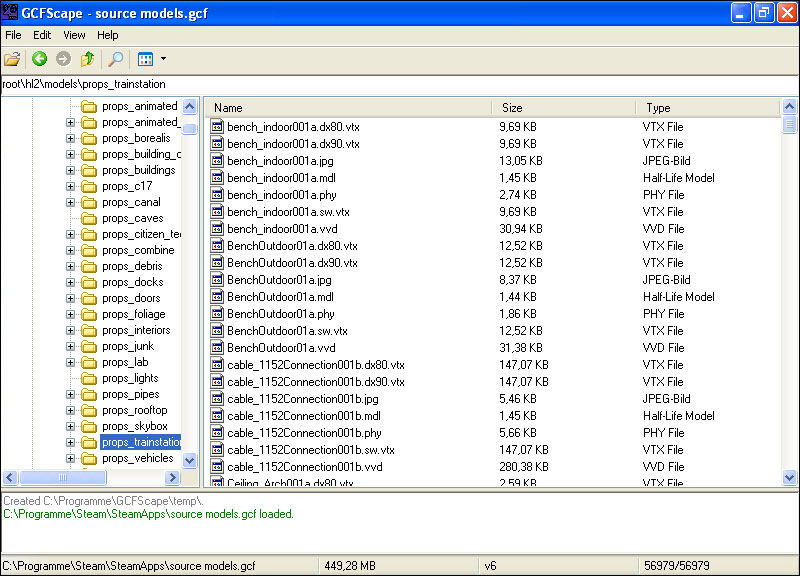Screen dimensions: 800x576
Task: Select file BenchOutdoor01a.mdl
Action: (x=280, y=297)
